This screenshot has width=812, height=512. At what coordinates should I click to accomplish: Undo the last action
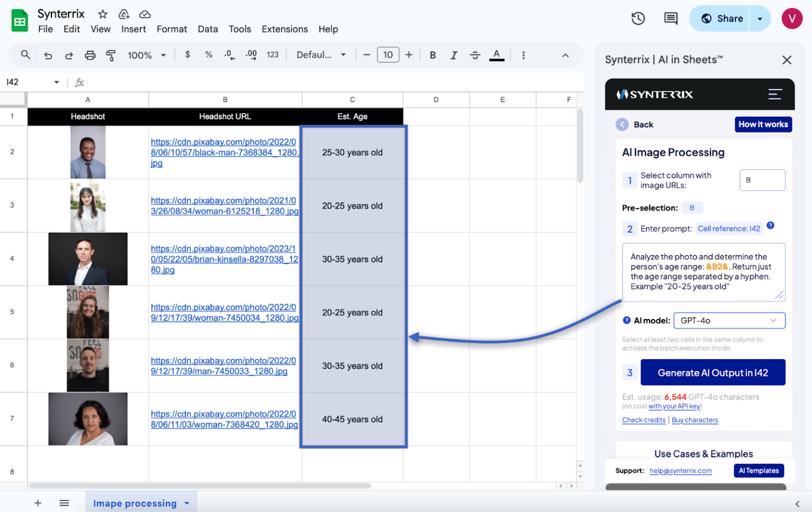pos(48,54)
